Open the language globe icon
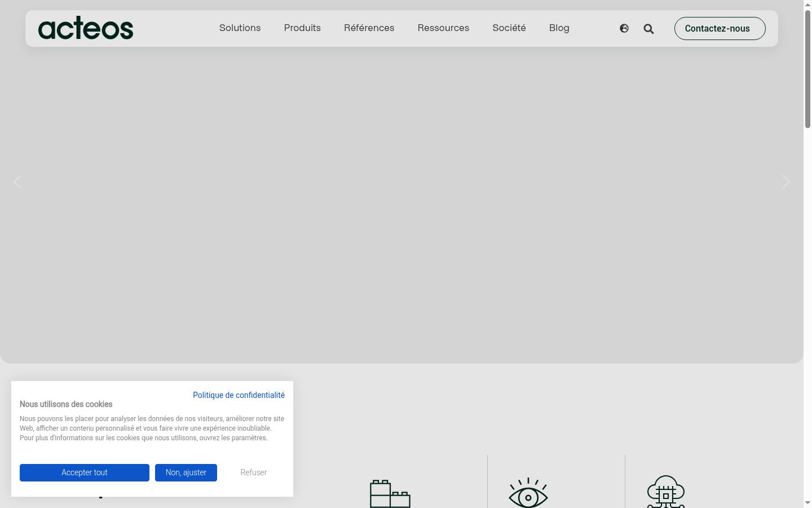Screen dimensions: 812x508 (624, 28)
